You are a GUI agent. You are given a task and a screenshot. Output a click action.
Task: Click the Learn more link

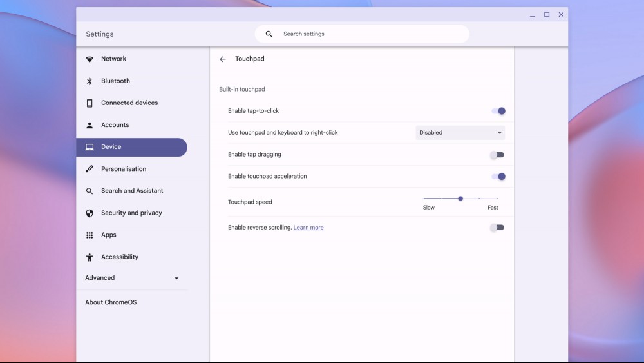[308, 228]
